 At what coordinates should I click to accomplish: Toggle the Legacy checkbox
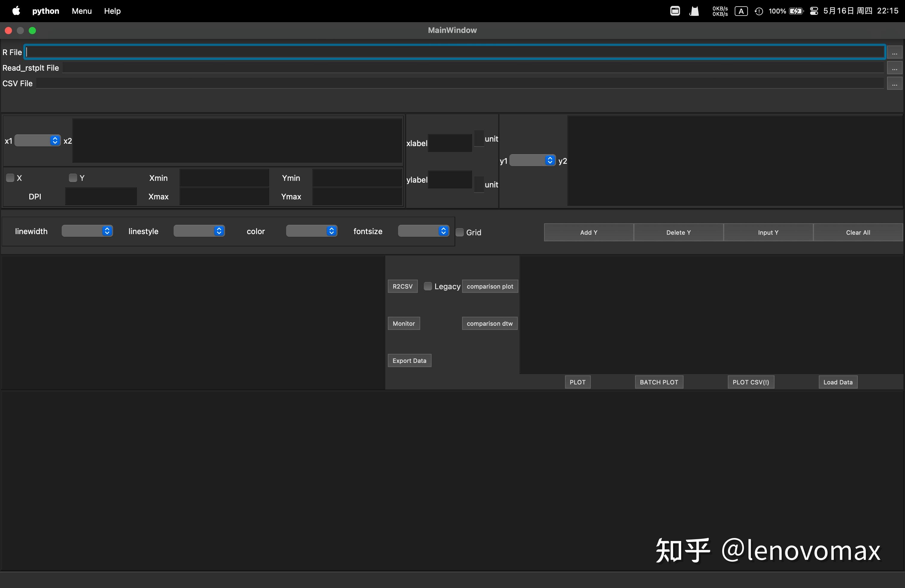tap(428, 286)
